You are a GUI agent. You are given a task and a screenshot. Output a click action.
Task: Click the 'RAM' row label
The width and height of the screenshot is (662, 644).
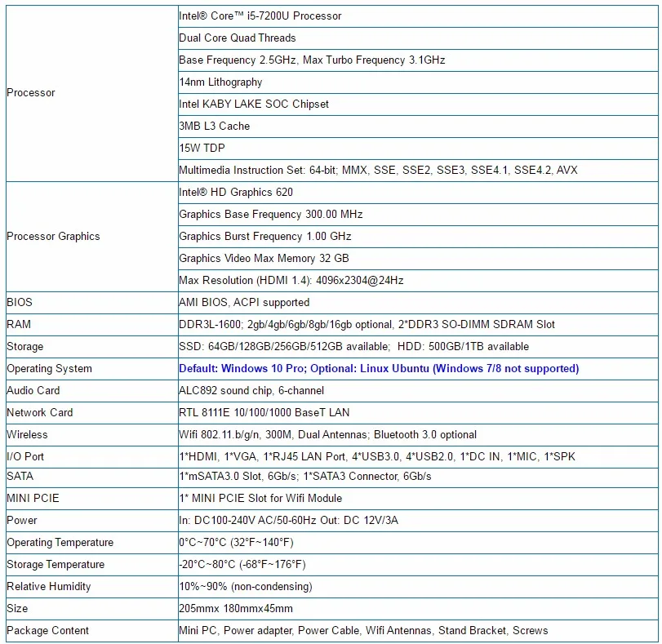[x=92, y=324]
